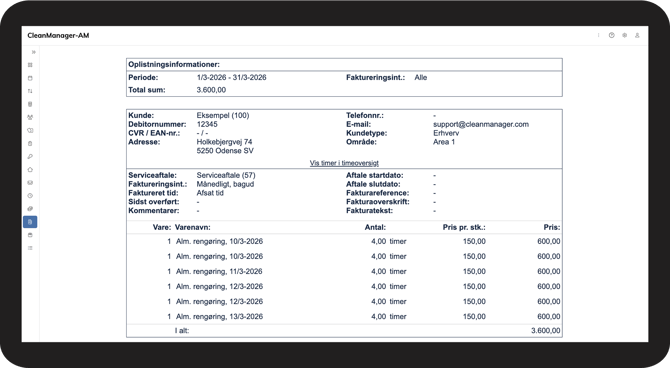Click the Kundetype value 'Erhverv'
The image size is (670, 368).
pyautogui.click(x=446, y=133)
